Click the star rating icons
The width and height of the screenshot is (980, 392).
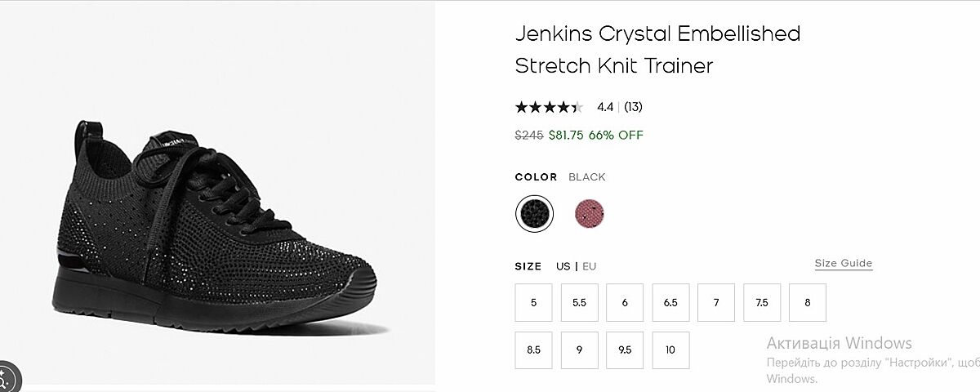click(x=549, y=107)
